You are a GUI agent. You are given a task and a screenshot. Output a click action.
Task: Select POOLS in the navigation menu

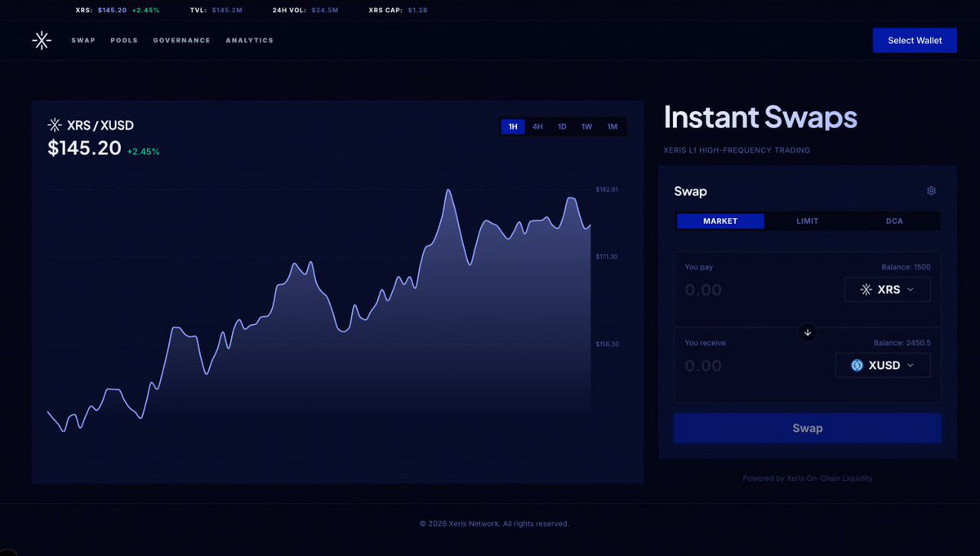[124, 39]
